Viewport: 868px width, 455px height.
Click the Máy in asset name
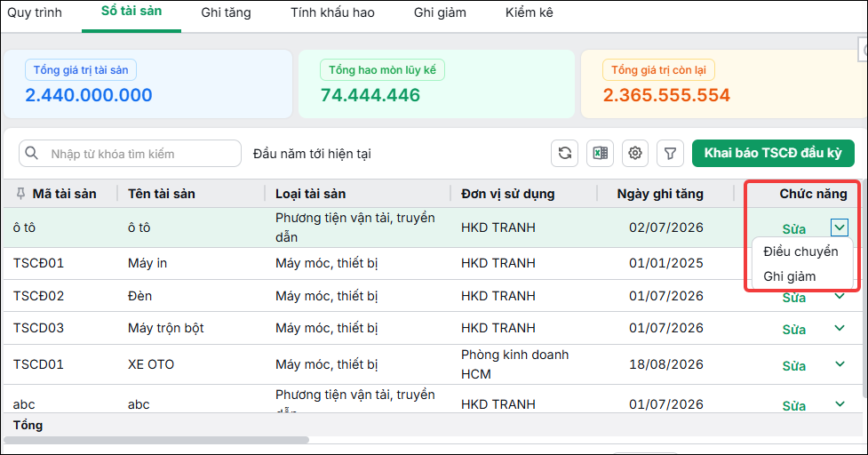pos(147,263)
